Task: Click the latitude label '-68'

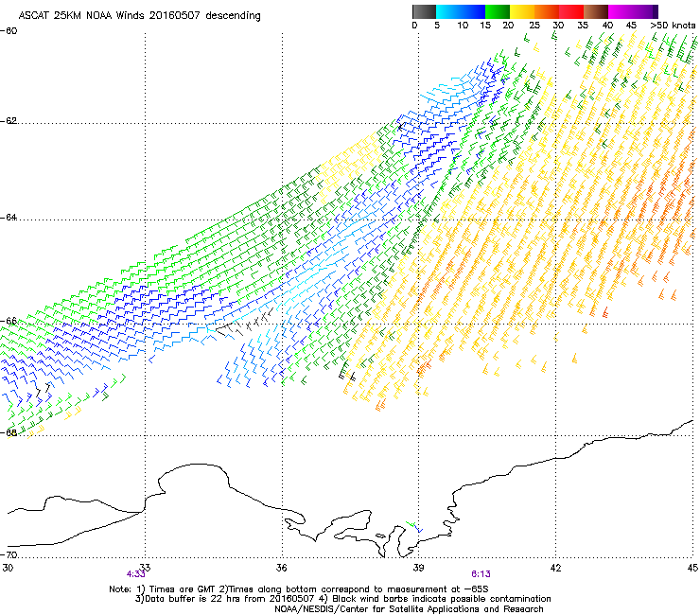Action: pyautogui.click(x=9, y=432)
